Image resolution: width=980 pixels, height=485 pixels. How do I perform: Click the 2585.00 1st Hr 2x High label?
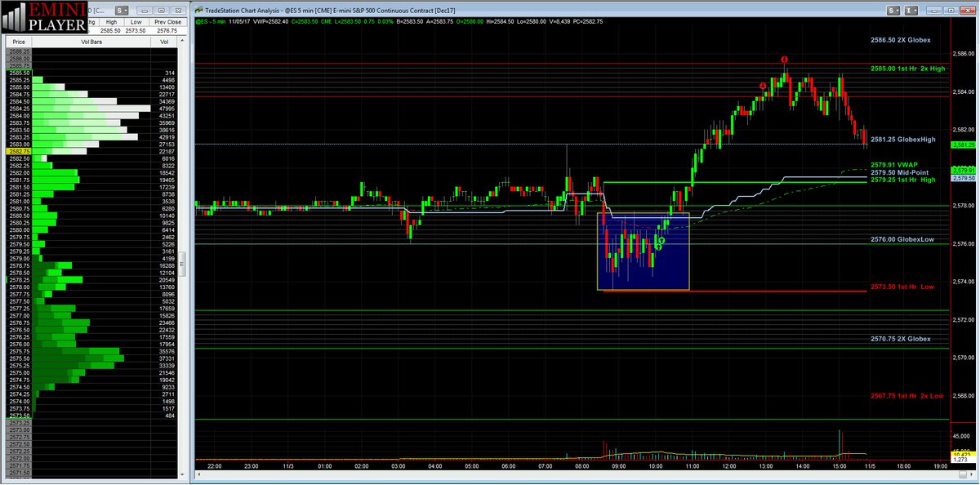coord(909,69)
